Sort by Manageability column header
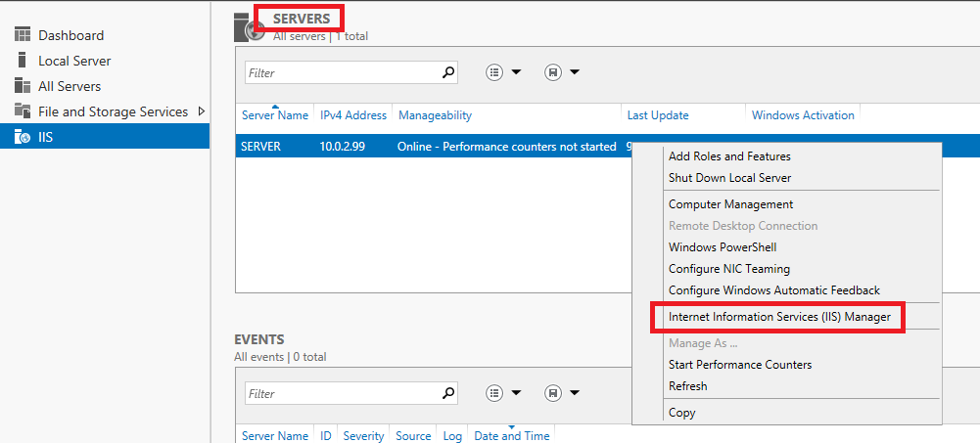Screen dimensions: 980x443 (x=435, y=115)
